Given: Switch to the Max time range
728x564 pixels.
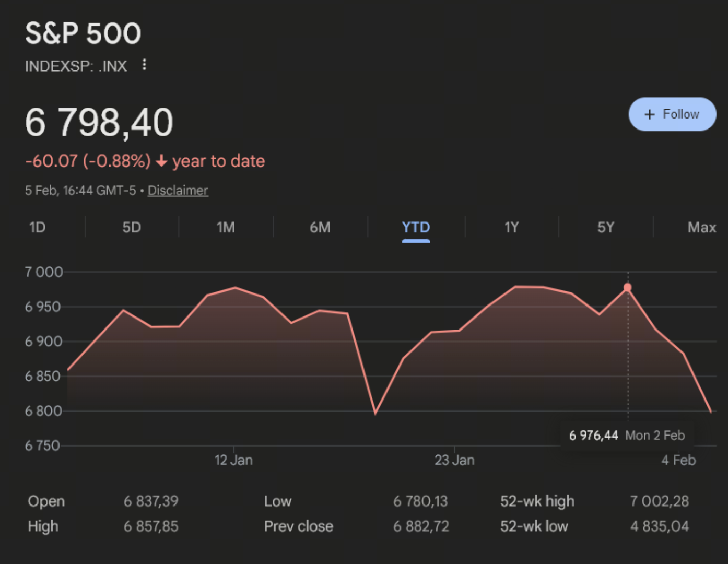Looking at the screenshot, I should tap(702, 227).
